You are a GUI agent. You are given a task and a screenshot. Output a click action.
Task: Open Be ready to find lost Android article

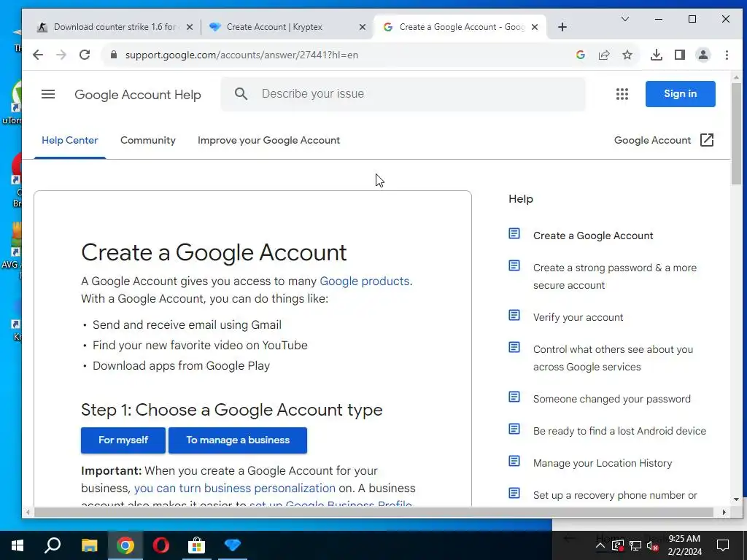point(619,431)
